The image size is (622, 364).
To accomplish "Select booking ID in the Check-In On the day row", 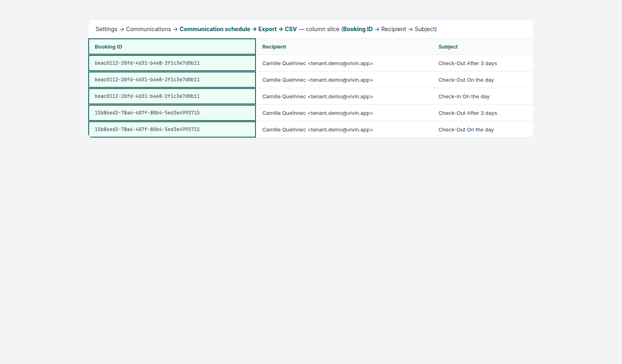I will tap(172, 96).
